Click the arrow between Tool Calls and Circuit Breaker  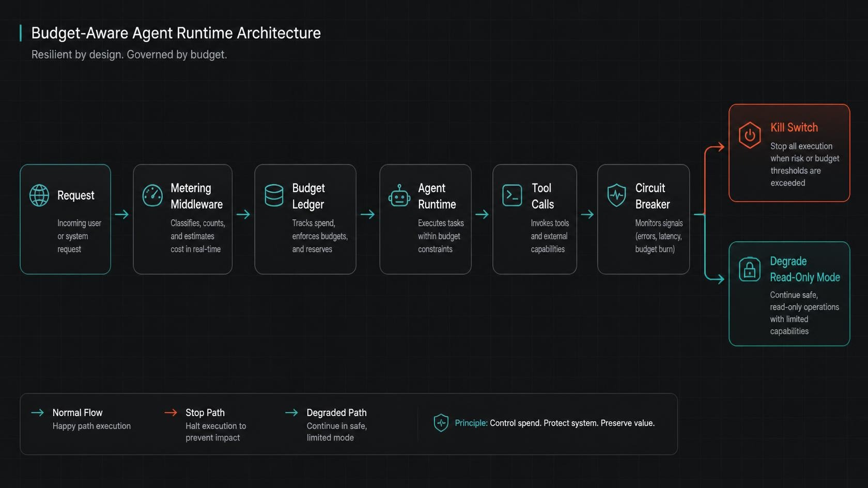(587, 214)
